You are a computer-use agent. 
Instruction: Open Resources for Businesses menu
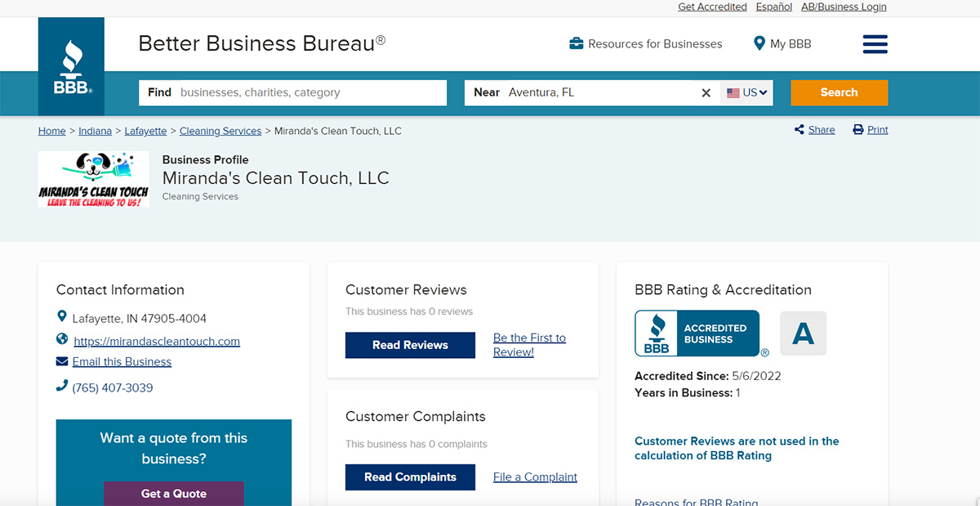pyautogui.click(x=646, y=44)
